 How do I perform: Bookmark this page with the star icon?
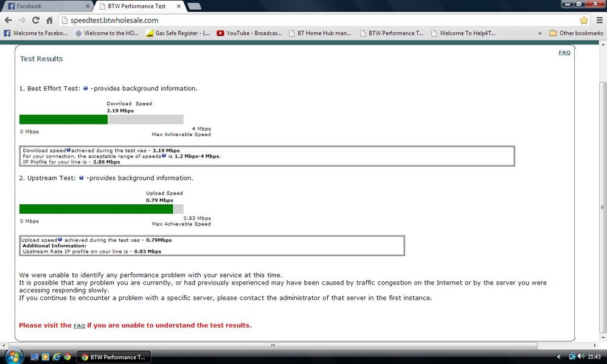[584, 20]
